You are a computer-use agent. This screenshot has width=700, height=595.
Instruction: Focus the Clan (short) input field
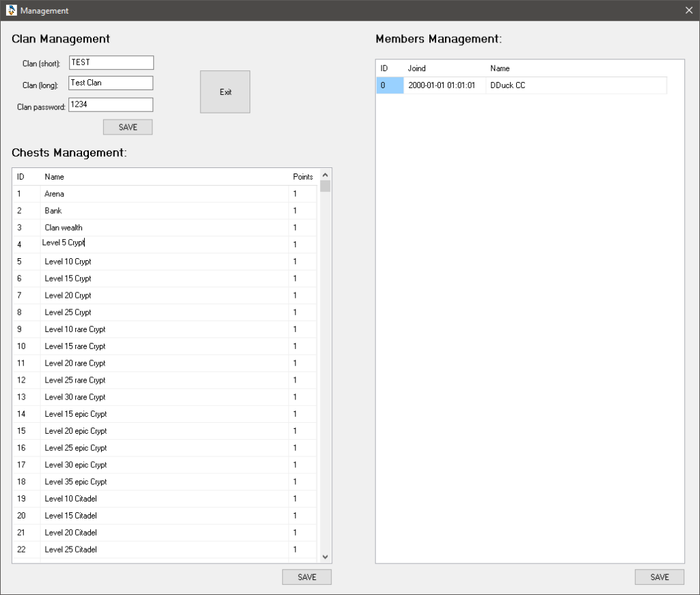click(x=111, y=63)
